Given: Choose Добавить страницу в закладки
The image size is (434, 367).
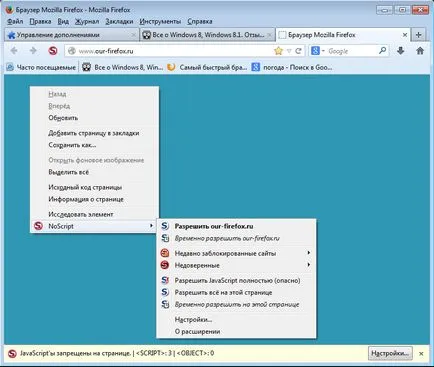Looking at the screenshot, I should coord(95,133).
